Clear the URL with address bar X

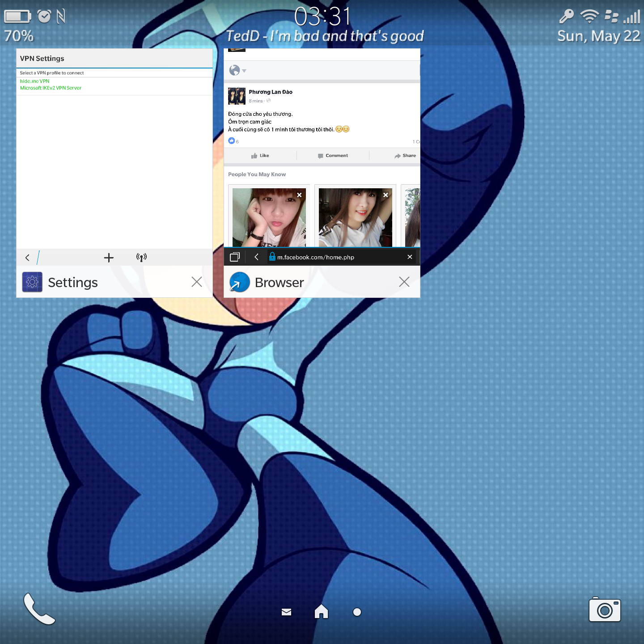coord(410,257)
